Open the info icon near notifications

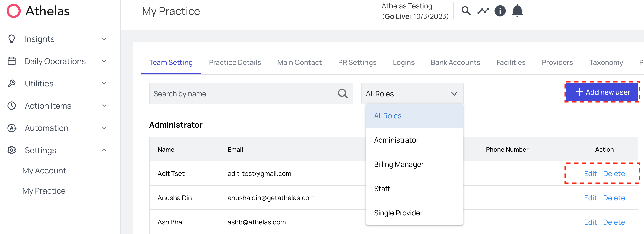(500, 11)
